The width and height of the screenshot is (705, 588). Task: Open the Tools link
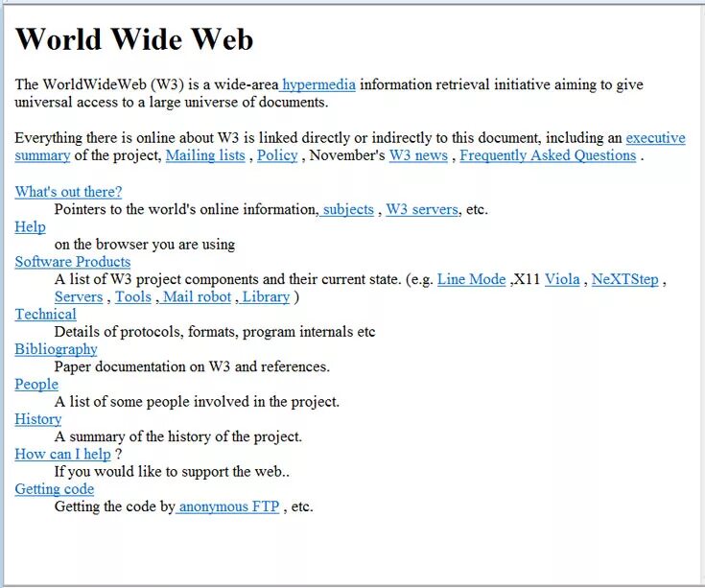133,297
